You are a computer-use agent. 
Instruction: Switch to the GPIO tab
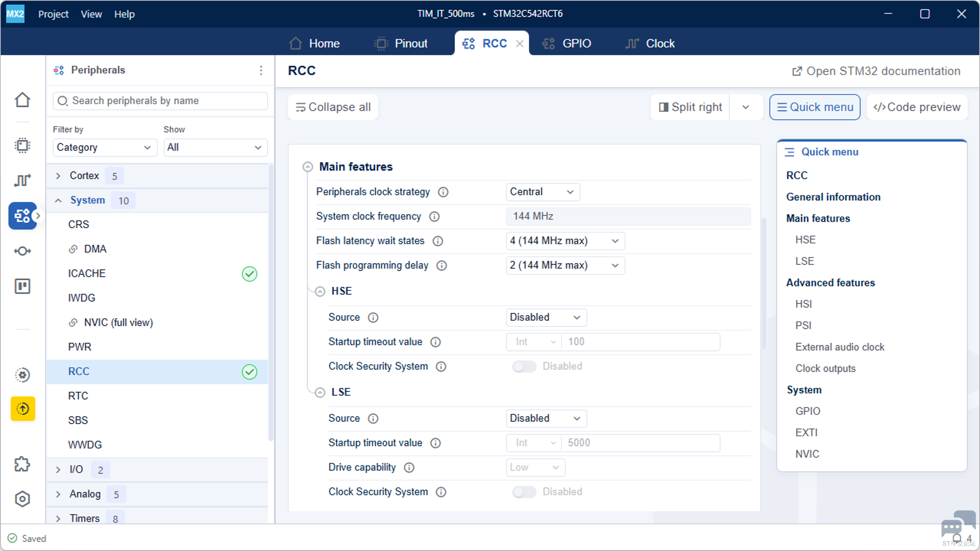click(x=567, y=44)
